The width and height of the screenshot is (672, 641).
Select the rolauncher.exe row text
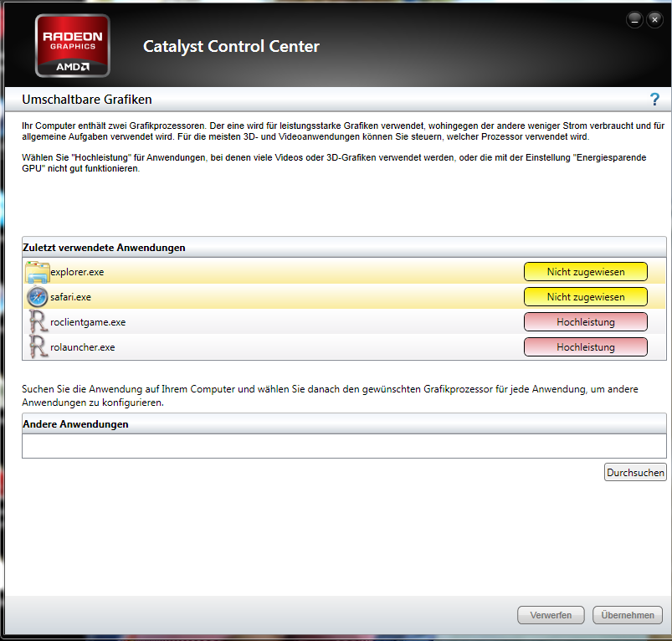click(x=83, y=347)
